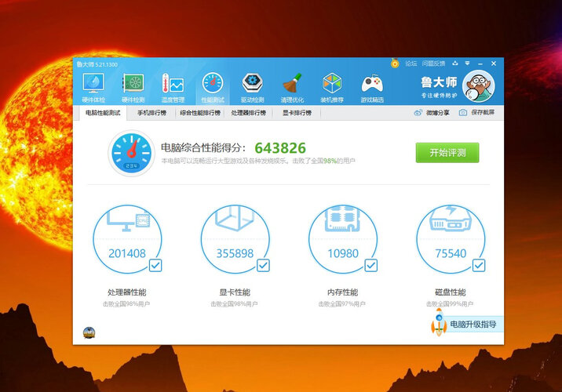Uncheck the 内存性能 checkbox

371,266
